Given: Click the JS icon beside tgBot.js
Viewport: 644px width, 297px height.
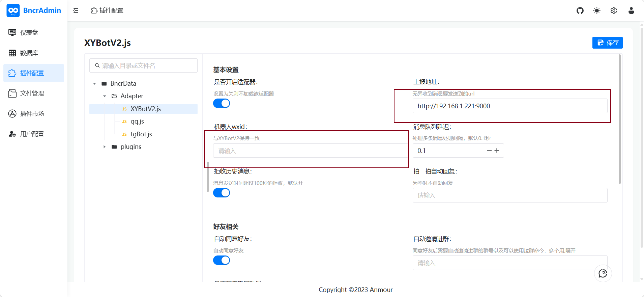Looking at the screenshot, I should pos(124,134).
